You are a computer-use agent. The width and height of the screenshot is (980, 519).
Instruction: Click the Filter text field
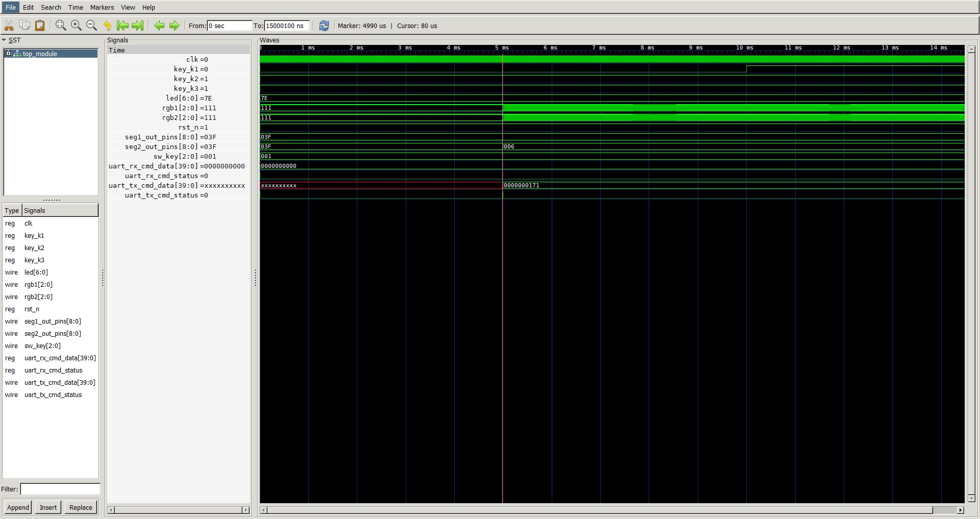(x=60, y=489)
